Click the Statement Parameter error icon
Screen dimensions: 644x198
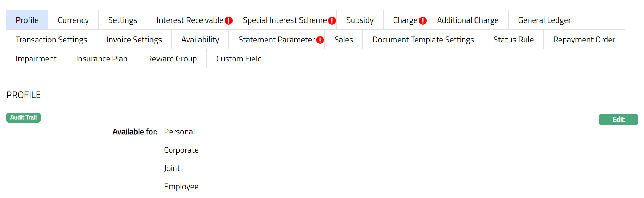point(320,40)
